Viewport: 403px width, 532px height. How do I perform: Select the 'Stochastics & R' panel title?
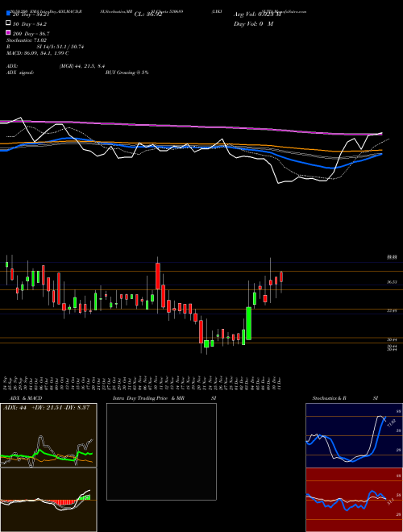[329, 398]
